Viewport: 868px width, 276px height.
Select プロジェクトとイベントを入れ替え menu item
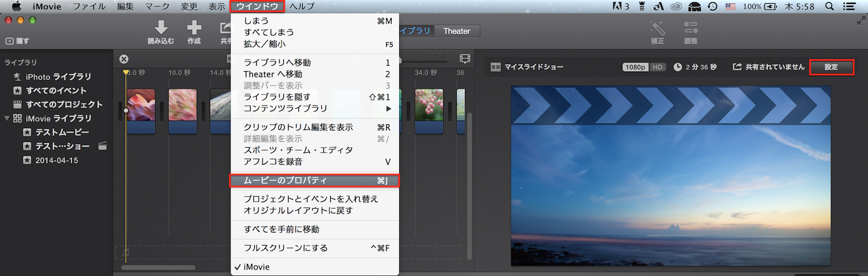pos(315,199)
